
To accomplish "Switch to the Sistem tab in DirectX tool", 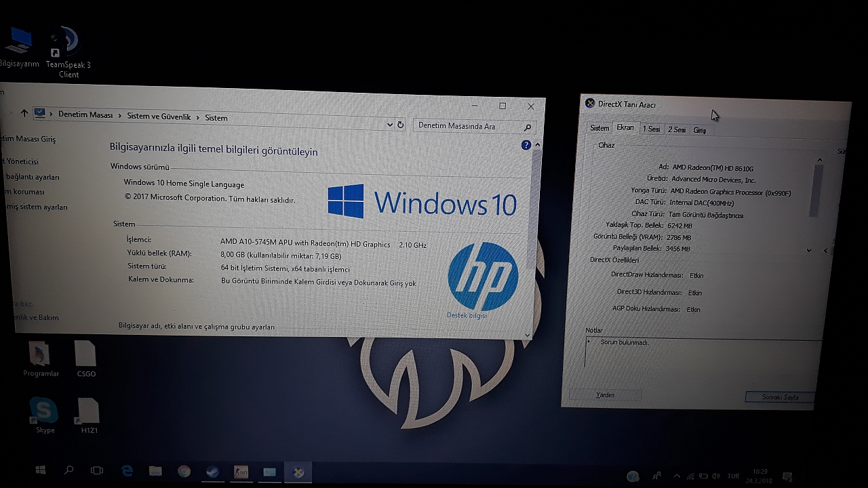I will pos(599,128).
